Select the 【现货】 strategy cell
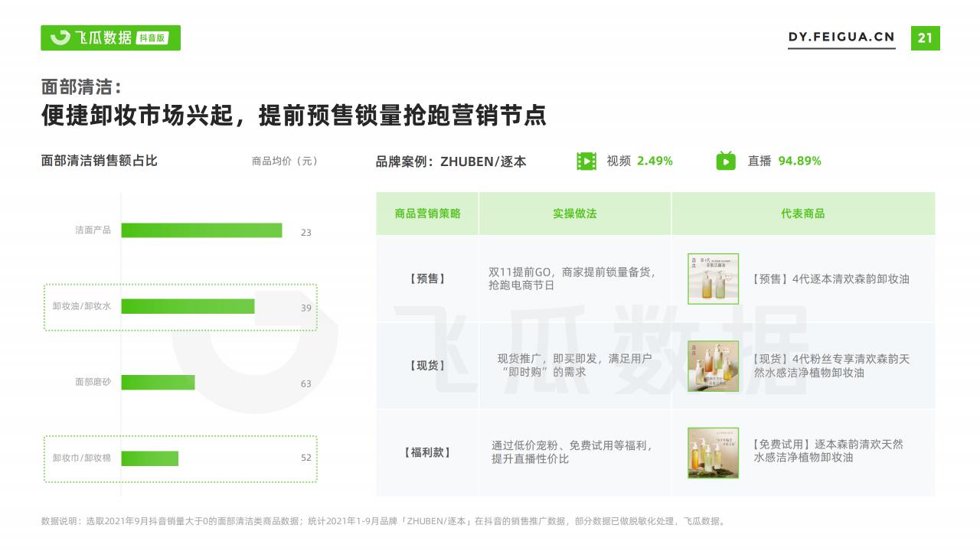This screenshot has width=980, height=551. click(x=427, y=366)
